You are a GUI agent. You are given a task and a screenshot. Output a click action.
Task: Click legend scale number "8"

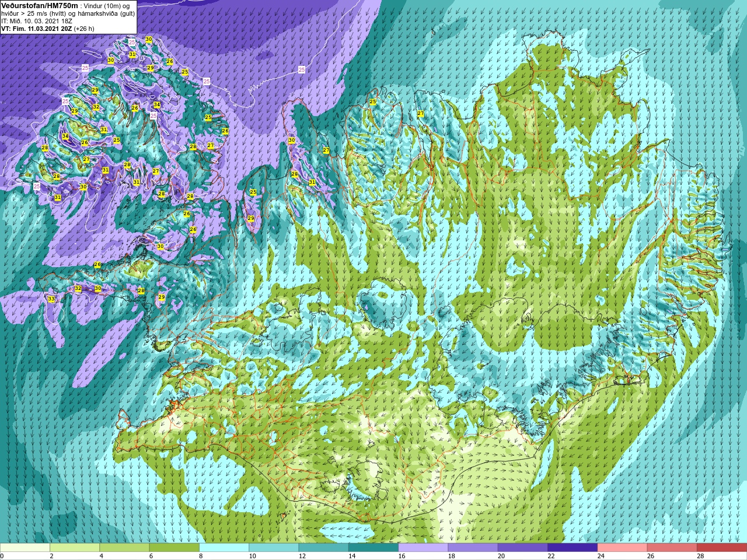[x=201, y=556]
